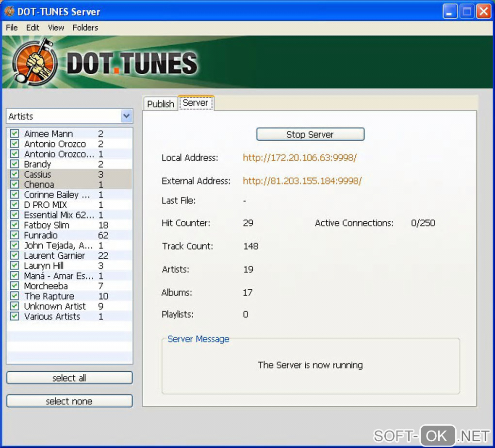The image size is (495, 448).
Task: Click the Artists value 19
Action: 248,269
